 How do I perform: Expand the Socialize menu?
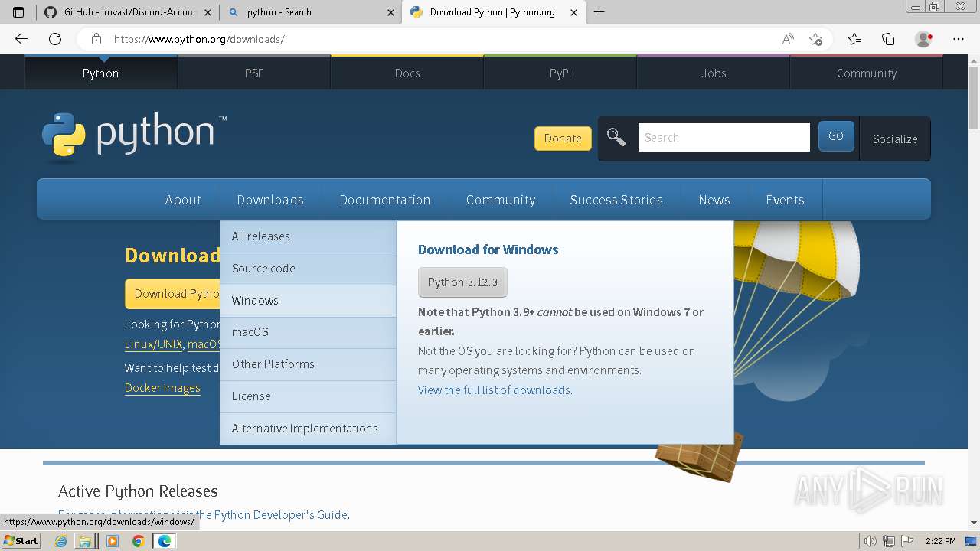(895, 139)
